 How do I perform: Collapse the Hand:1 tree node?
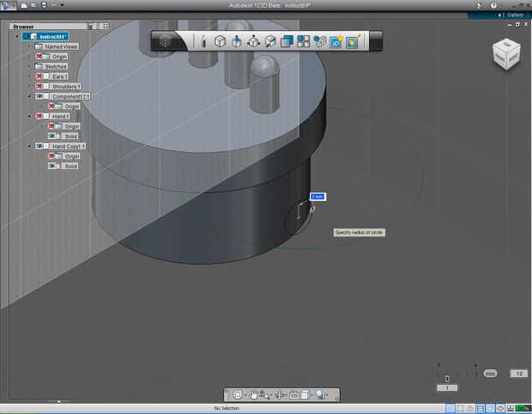[28, 116]
